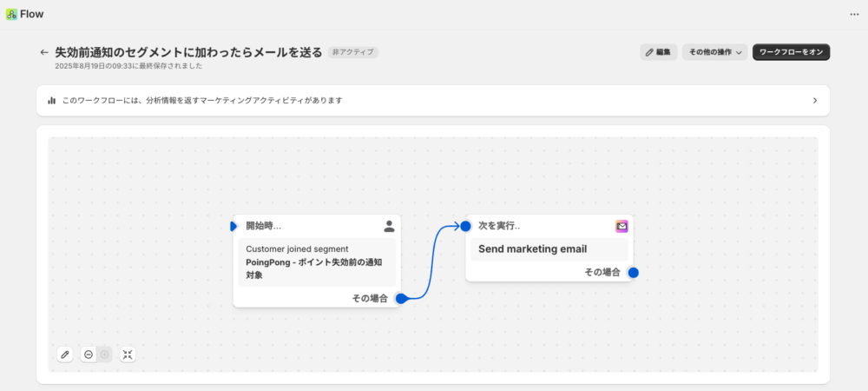
Task: Zoom in with the plus magnifier icon
Action: (x=105, y=355)
